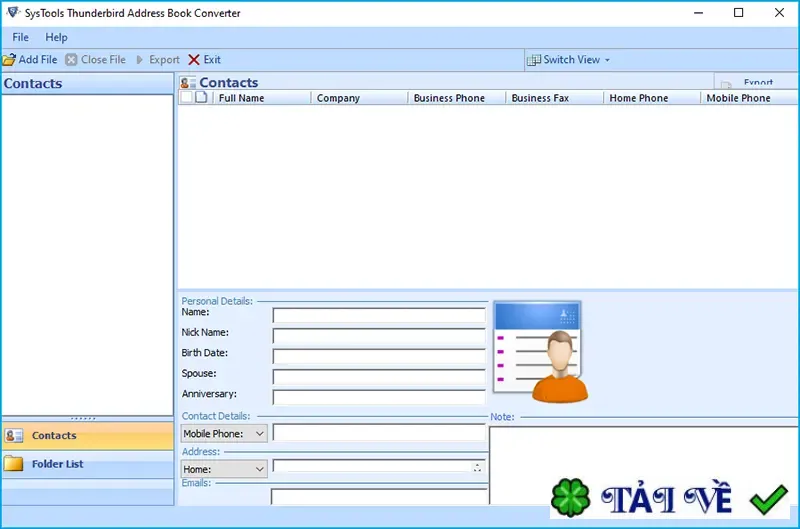Click the Note text area

pos(644,465)
